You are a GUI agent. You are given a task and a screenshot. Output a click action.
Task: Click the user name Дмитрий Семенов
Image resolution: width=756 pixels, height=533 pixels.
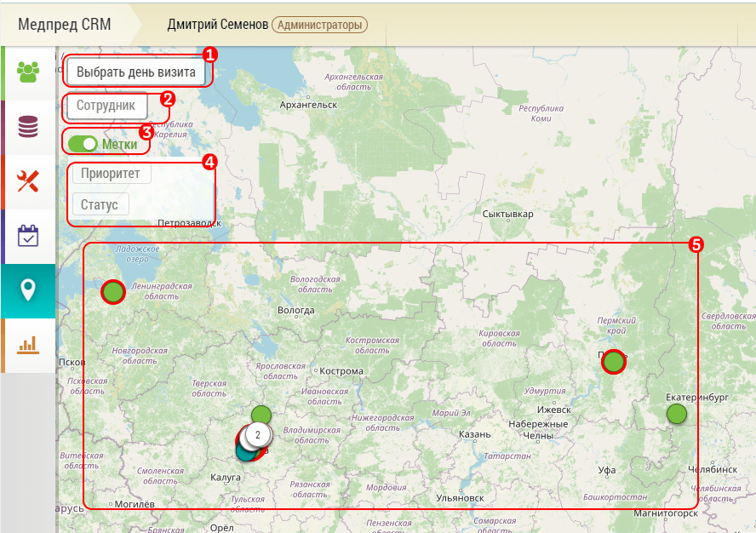(217, 25)
